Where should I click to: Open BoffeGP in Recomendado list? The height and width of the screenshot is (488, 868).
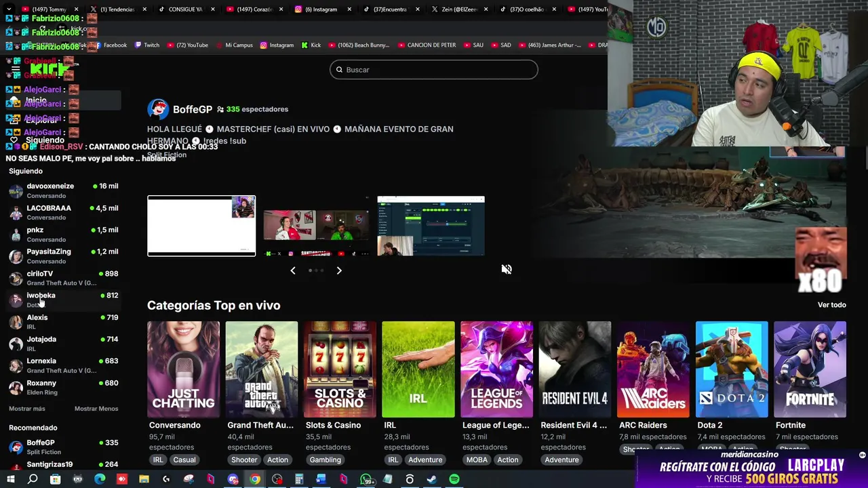tap(63, 447)
